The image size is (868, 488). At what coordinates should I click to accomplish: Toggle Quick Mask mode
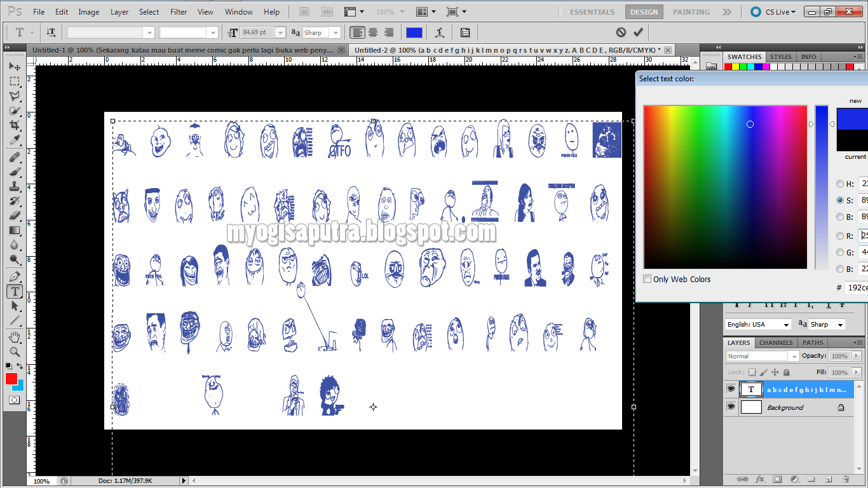pyautogui.click(x=14, y=400)
